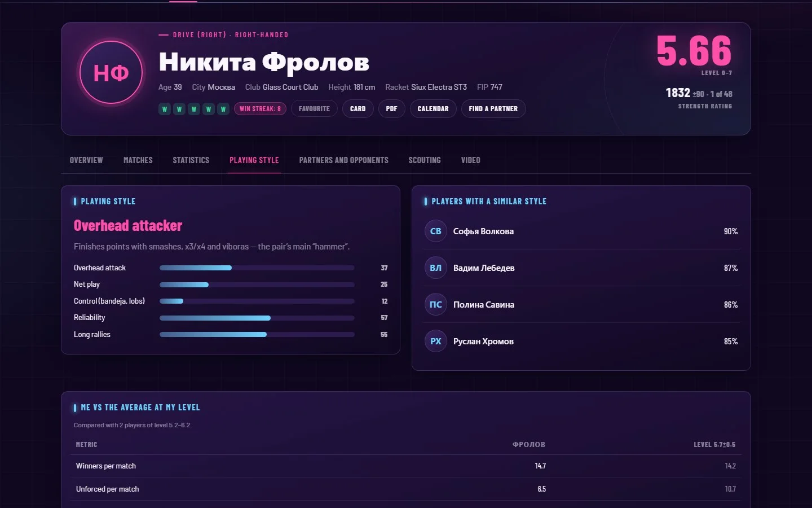This screenshot has height=508, width=812.
Task: Click Club Glass Court Club text
Action: 281,87
